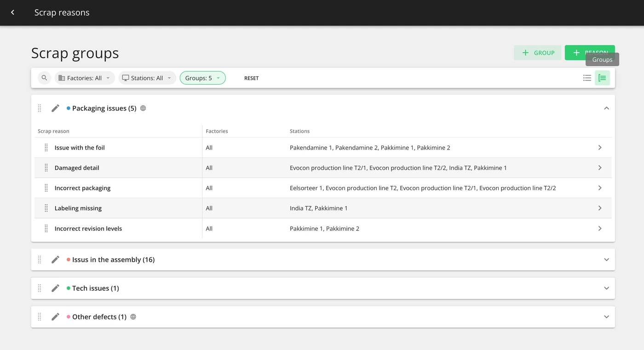Open the Groups: 5 filter dropdown
This screenshot has width=644, height=350.
pyautogui.click(x=202, y=78)
